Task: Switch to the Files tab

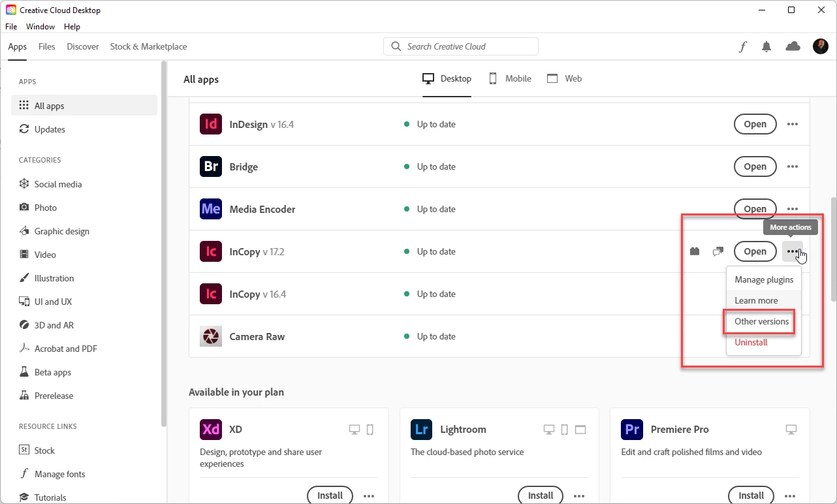Action: coord(47,46)
